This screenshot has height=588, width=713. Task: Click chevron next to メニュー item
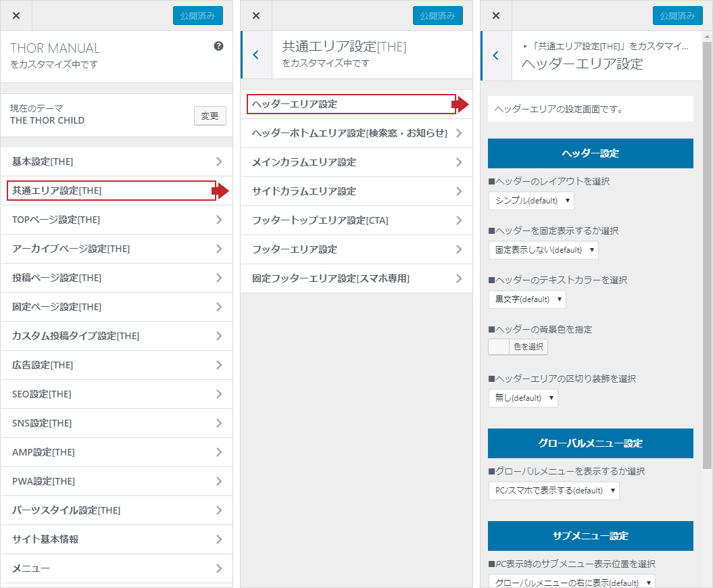pyautogui.click(x=218, y=568)
